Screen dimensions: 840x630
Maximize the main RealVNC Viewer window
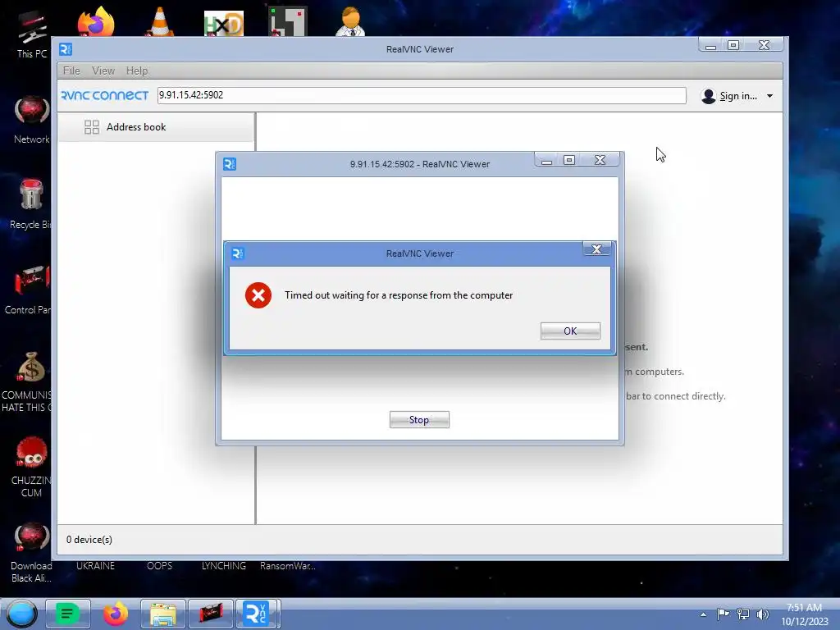pos(733,46)
